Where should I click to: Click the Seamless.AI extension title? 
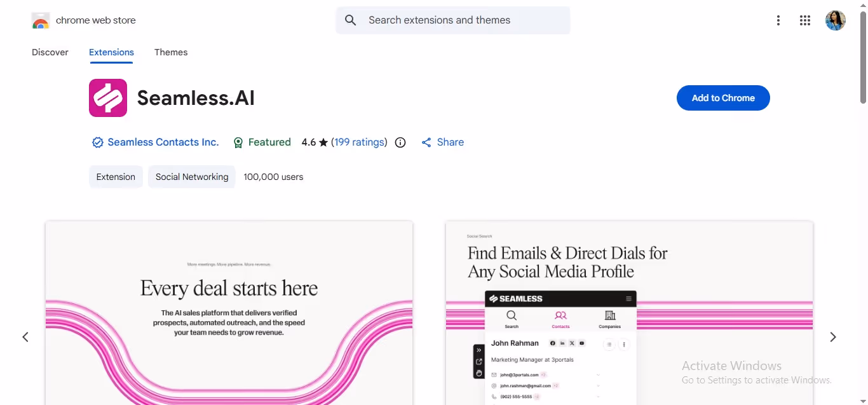(196, 98)
